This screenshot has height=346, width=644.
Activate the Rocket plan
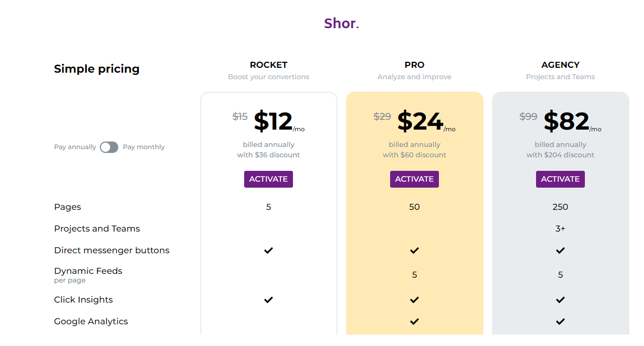click(269, 179)
